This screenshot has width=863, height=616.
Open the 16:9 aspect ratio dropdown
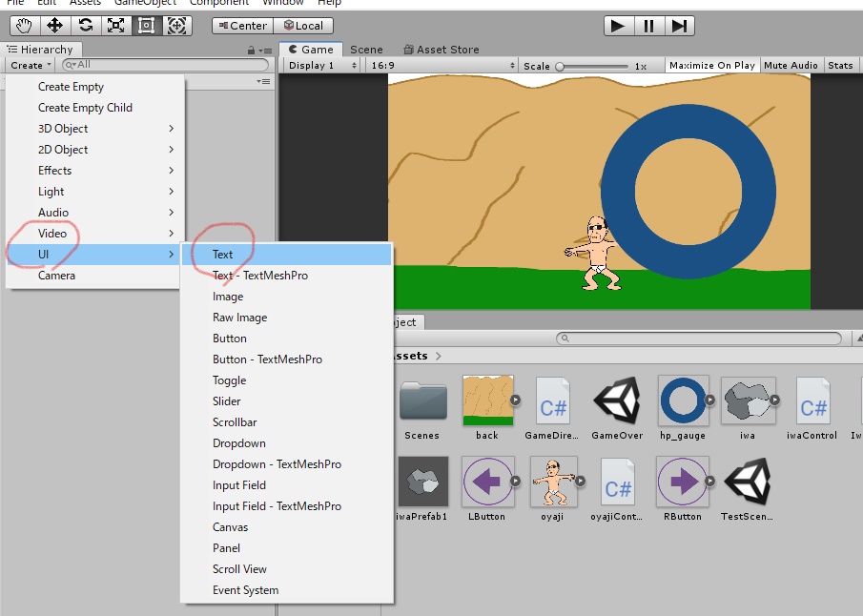tap(442, 65)
